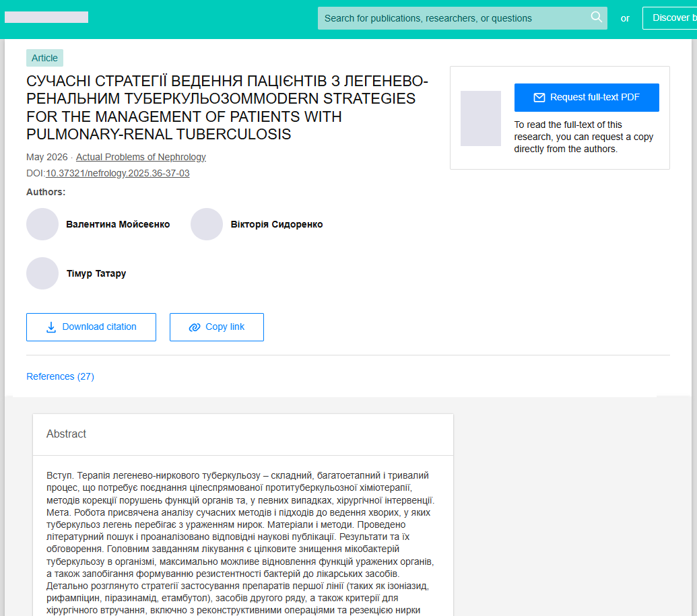This screenshot has width=697, height=616.
Task: Click the abstract paragraph starting 'Вступ. Терапія'
Action: click(x=240, y=543)
